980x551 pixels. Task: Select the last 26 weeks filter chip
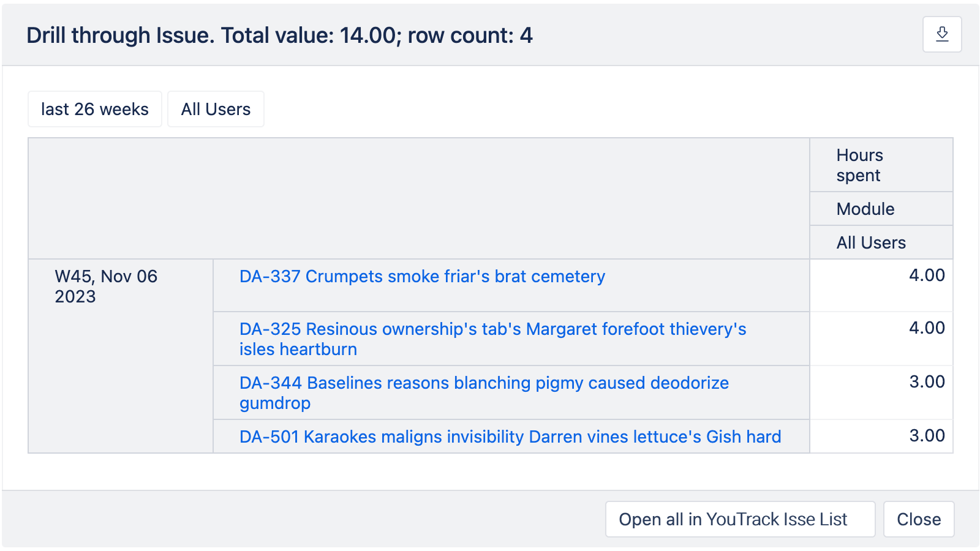(x=94, y=108)
